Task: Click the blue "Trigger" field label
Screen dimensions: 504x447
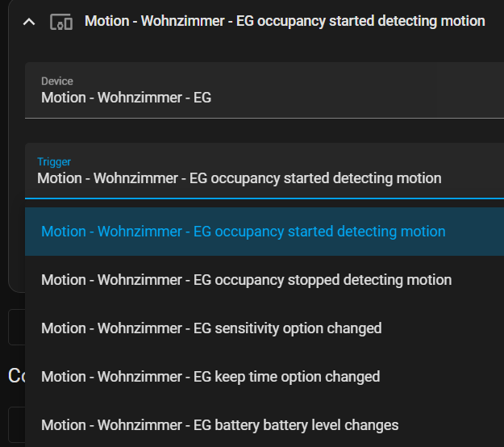Action: (54, 161)
